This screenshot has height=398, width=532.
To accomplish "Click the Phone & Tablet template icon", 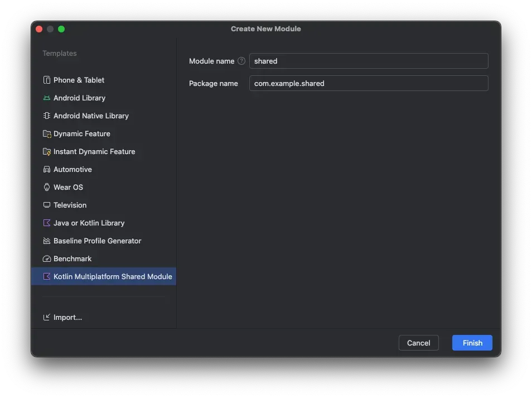I will pos(47,80).
